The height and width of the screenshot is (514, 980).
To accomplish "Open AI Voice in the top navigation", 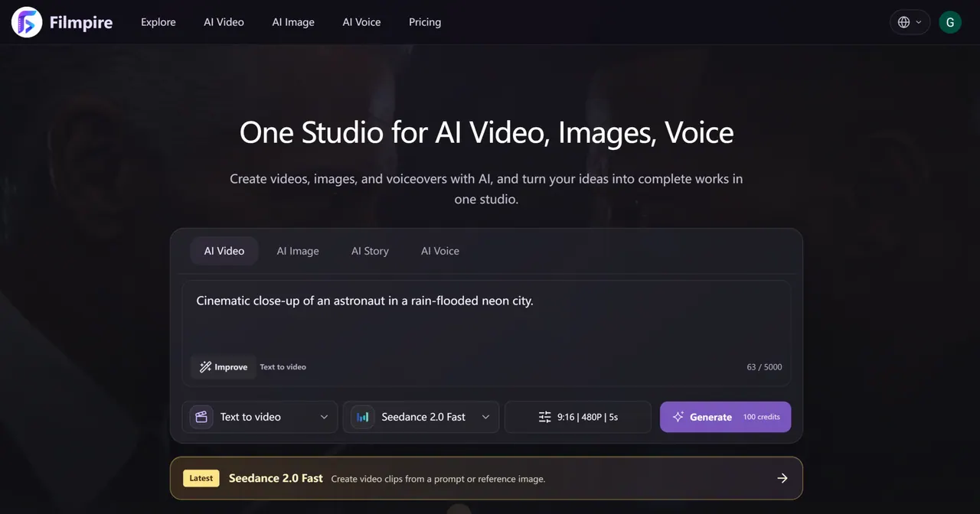I will (x=361, y=22).
